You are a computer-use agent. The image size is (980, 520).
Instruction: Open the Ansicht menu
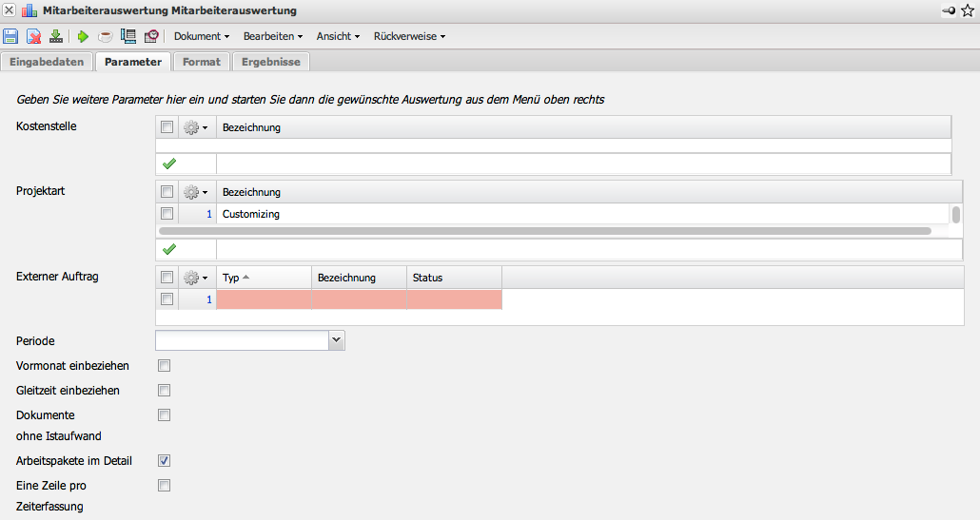(x=338, y=36)
